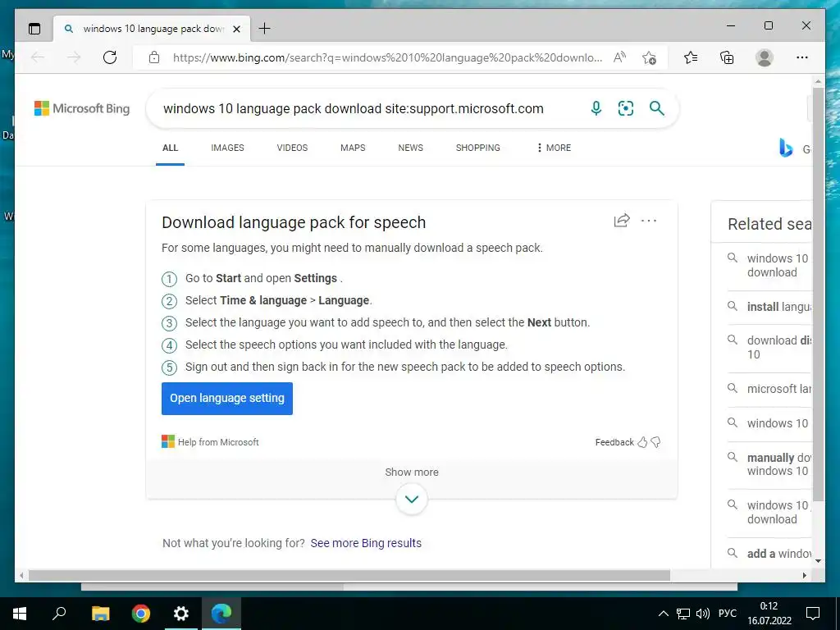Open visual search camera icon
Image resolution: width=840 pixels, height=630 pixels.
coord(626,108)
